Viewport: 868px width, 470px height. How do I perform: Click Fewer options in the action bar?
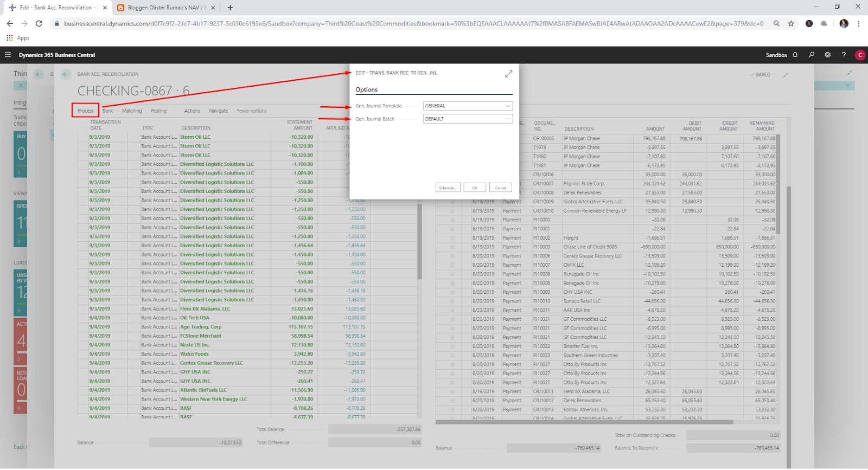click(252, 111)
